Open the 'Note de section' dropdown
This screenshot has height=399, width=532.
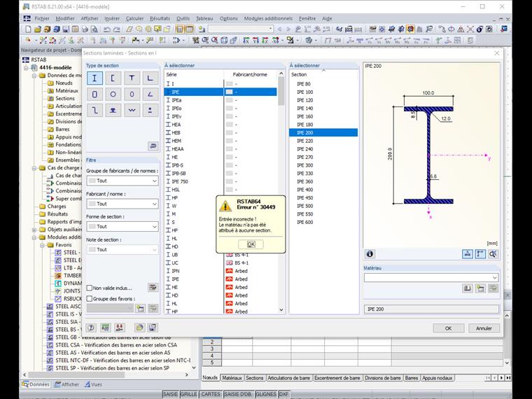click(122, 250)
